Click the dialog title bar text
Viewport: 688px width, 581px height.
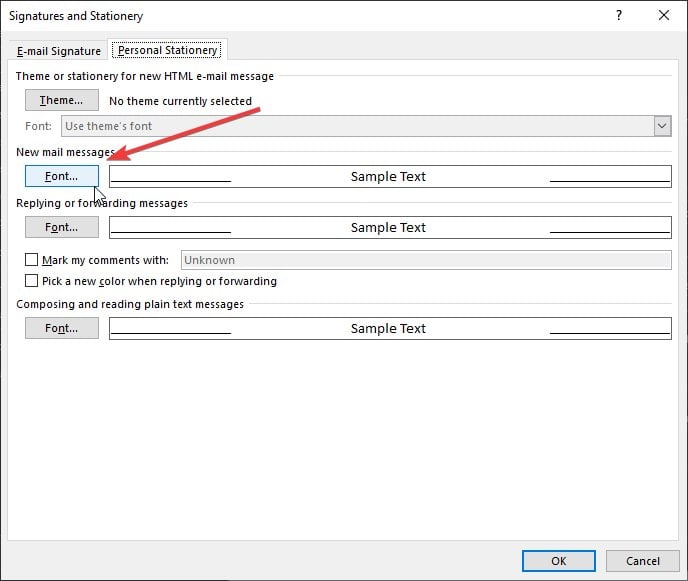point(76,16)
